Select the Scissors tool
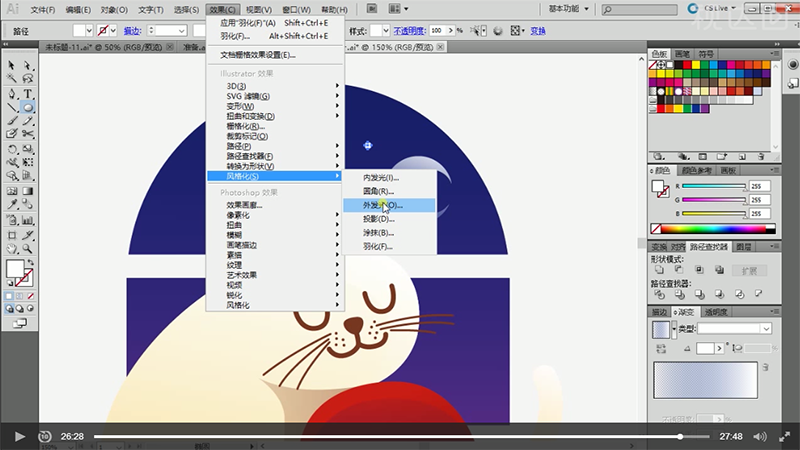The width and height of the screenshot is (800, 450). point(28,134)
